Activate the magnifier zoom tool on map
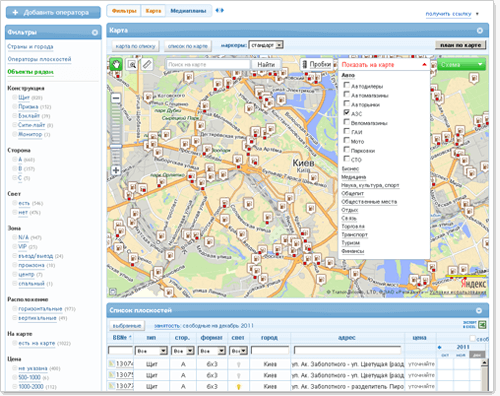The height and width of the screenshot is (396, 500). coord(132,64)
